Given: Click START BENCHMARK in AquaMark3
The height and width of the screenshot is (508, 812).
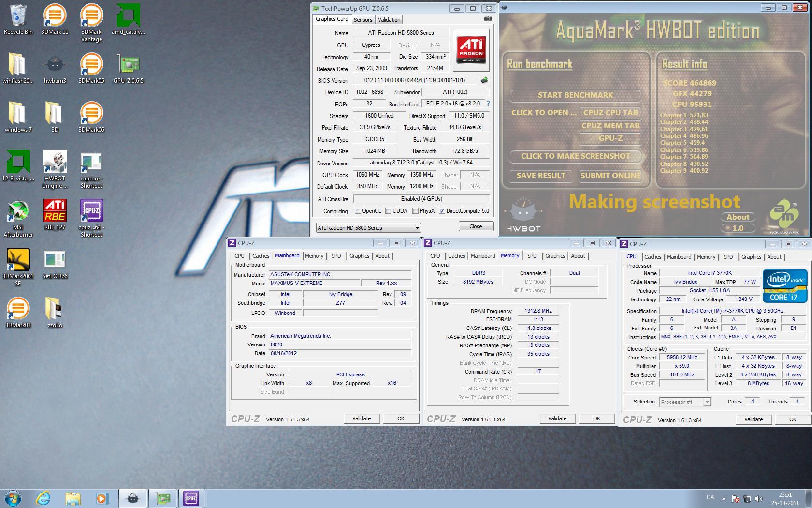Looking at the screenshot, I should coord(576,95).
